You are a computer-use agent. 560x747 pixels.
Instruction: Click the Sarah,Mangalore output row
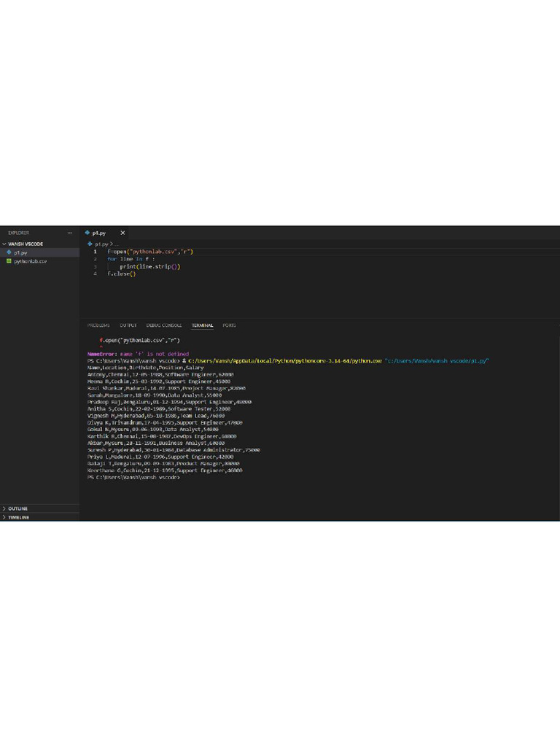tap(155, 395)
